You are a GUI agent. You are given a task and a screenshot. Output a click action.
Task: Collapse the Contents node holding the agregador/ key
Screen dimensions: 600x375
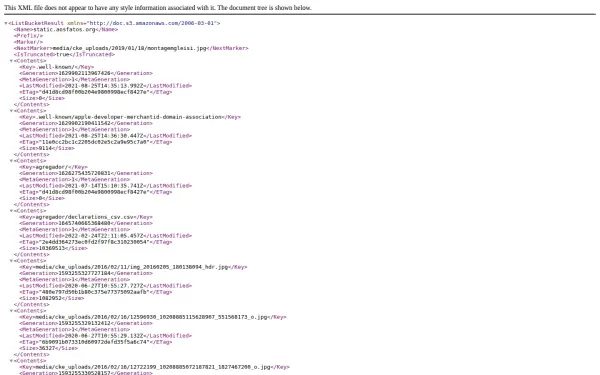11,161
